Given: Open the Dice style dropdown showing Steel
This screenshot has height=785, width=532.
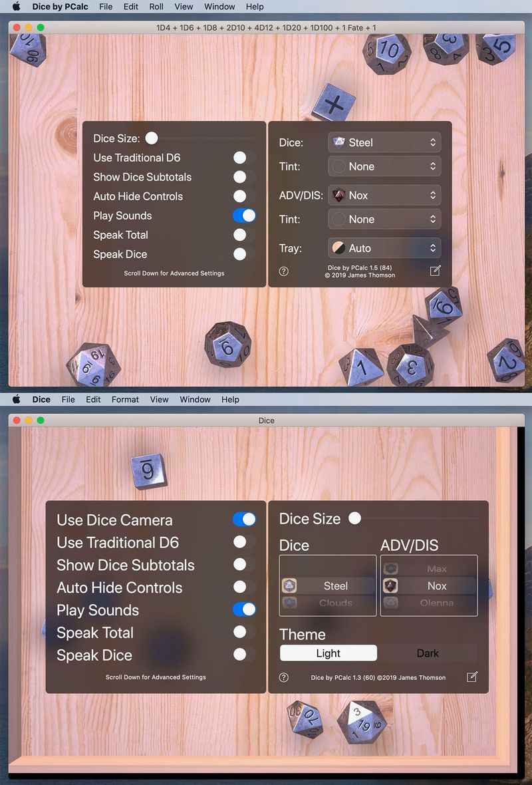Looking at the screenshot, I should coord(384,142).
